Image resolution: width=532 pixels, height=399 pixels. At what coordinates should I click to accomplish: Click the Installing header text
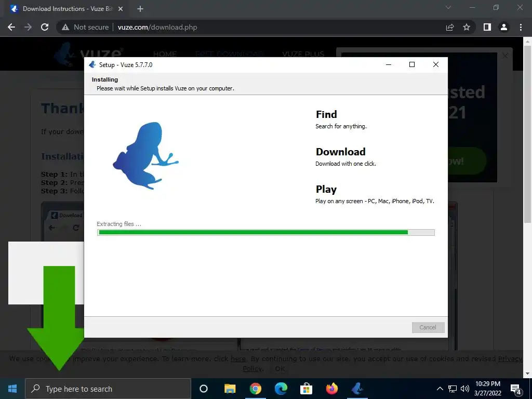(105, 79)
